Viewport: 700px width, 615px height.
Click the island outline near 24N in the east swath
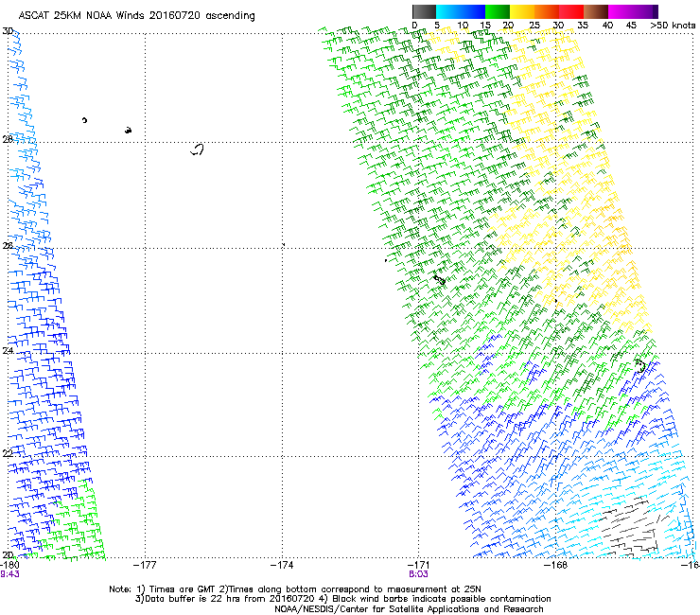[640, 366]
